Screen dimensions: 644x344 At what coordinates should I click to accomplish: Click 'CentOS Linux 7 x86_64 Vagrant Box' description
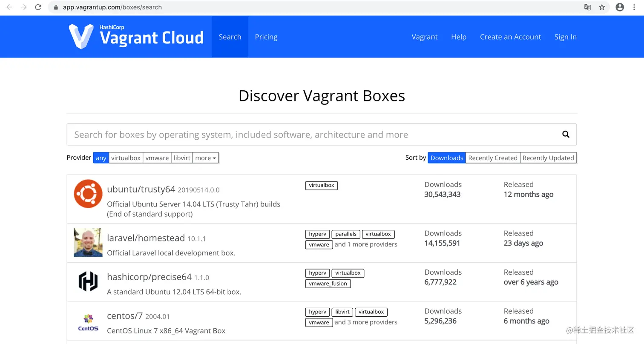(x=166, y=331)
